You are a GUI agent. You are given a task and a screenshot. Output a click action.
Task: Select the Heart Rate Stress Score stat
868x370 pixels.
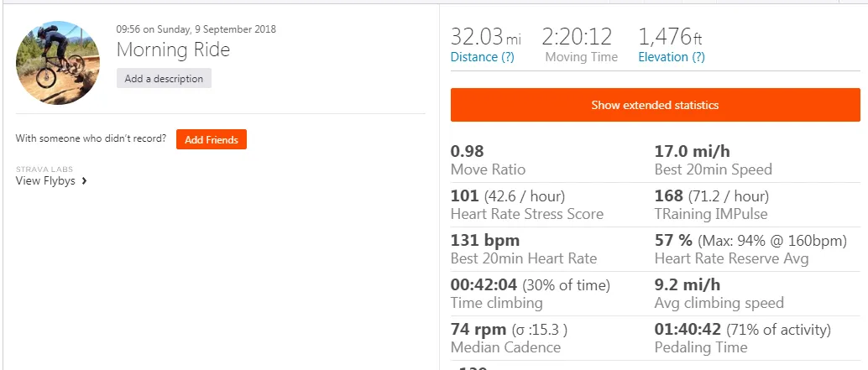pos(527,206)
